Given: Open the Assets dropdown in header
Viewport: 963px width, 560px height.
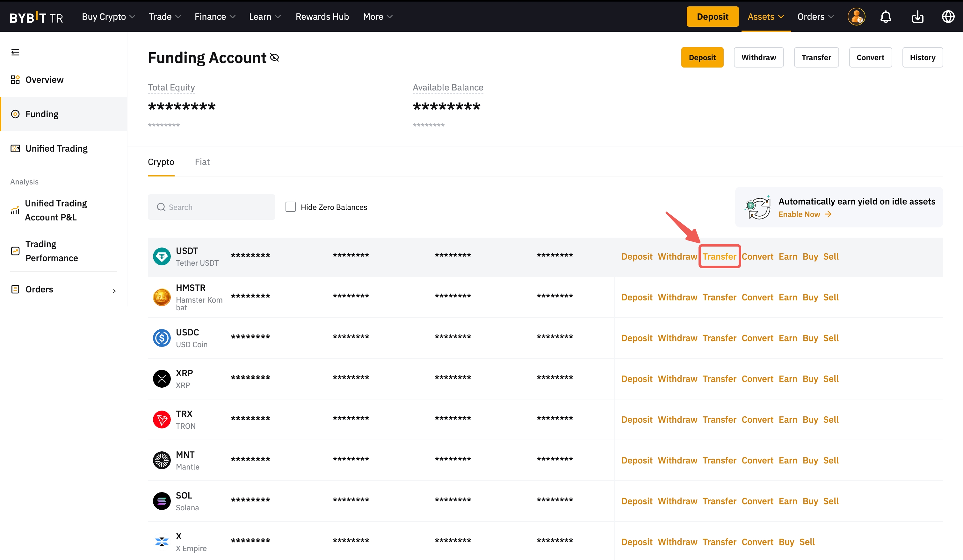Looking at the screenshot, I should click(765, 17).
